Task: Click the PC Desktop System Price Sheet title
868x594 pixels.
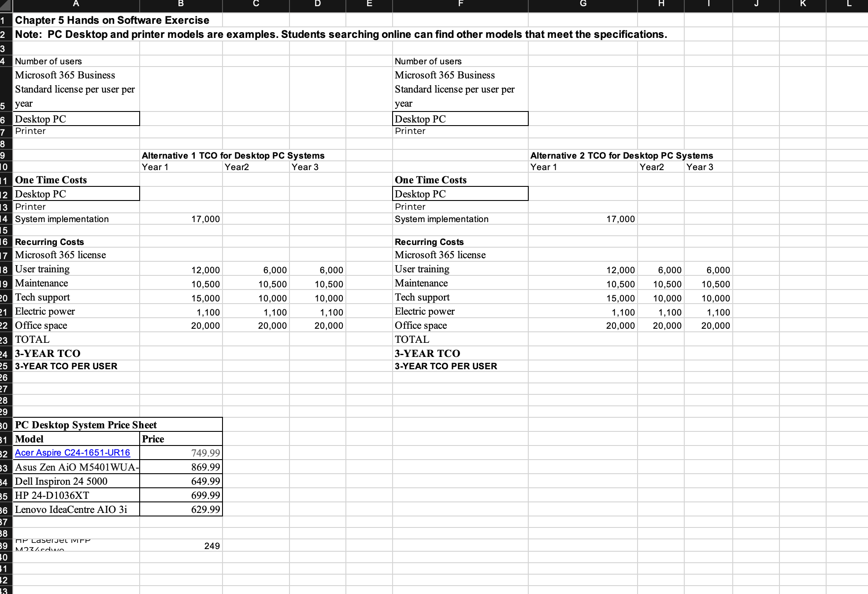Action: tap(86, 424)
